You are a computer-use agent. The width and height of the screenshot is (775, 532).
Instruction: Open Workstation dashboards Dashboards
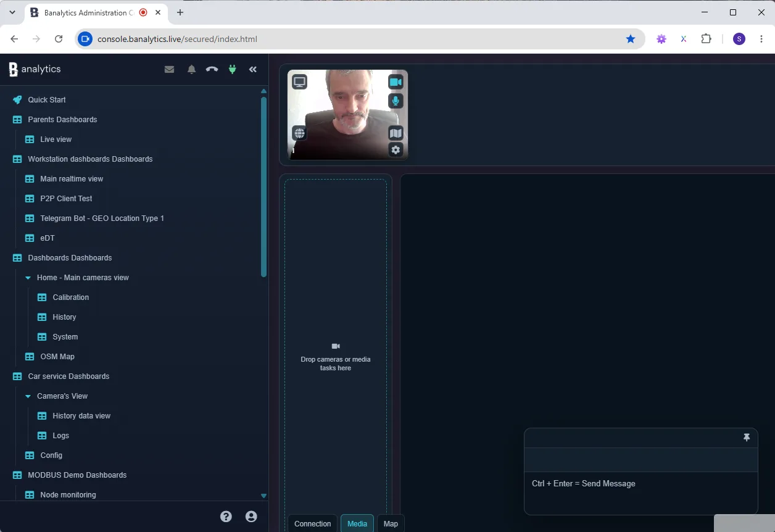(90, 159)
